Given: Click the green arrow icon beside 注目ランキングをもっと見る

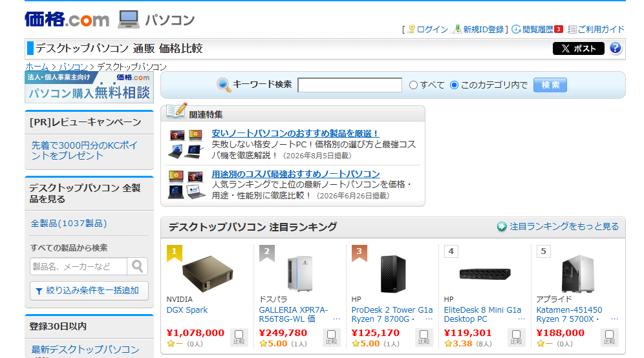Looking at the screenshot, I should tap(502, 227).
